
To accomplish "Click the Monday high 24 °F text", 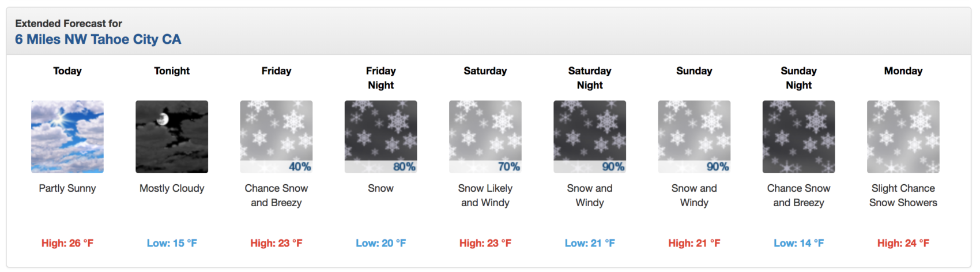I will 903,243.
